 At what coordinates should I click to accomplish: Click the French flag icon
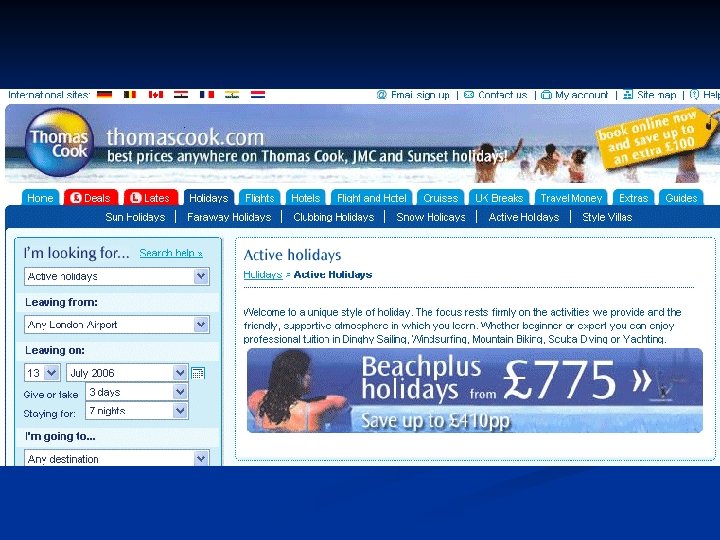tap(207, 95)
